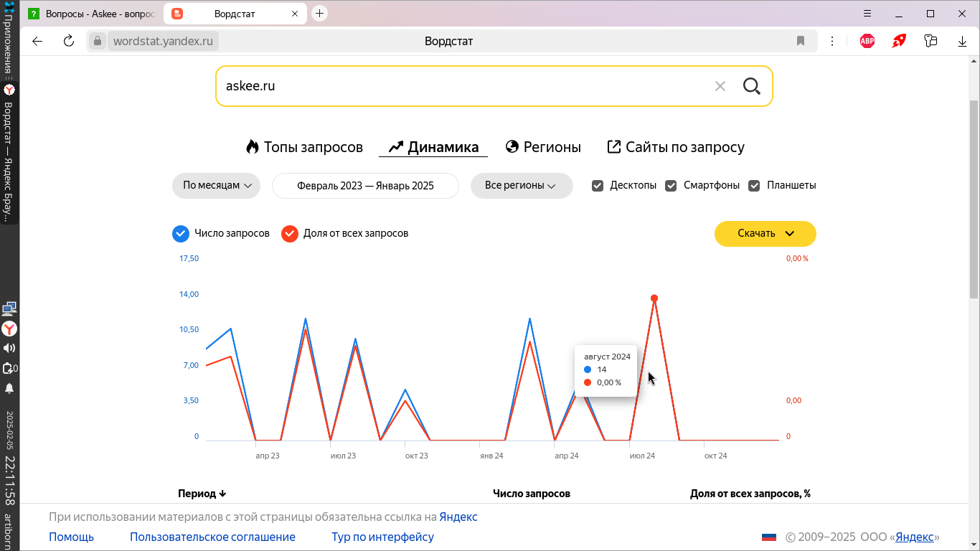Click wordstat.yandex.ru in address bar
Viewport: 980px width, 551px height.
click(x=163, y=41)
